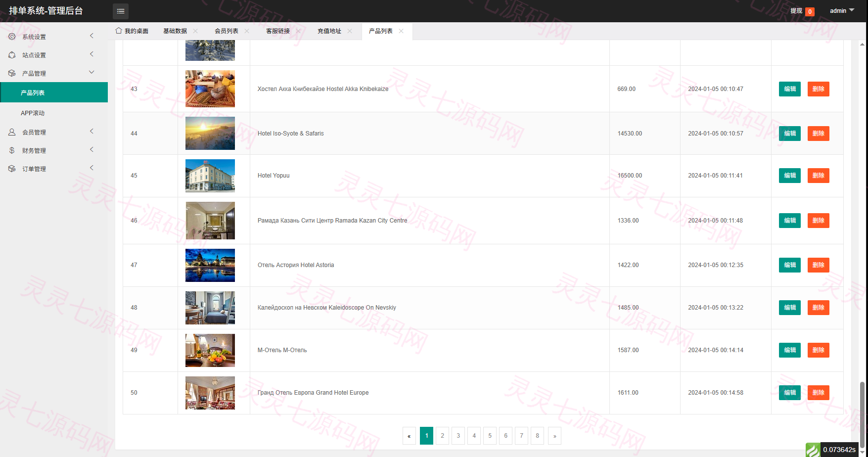Click the vertical scrollbar thumb
The height and width of the screenshot is (457, 868).
click(x=863, y=414)
